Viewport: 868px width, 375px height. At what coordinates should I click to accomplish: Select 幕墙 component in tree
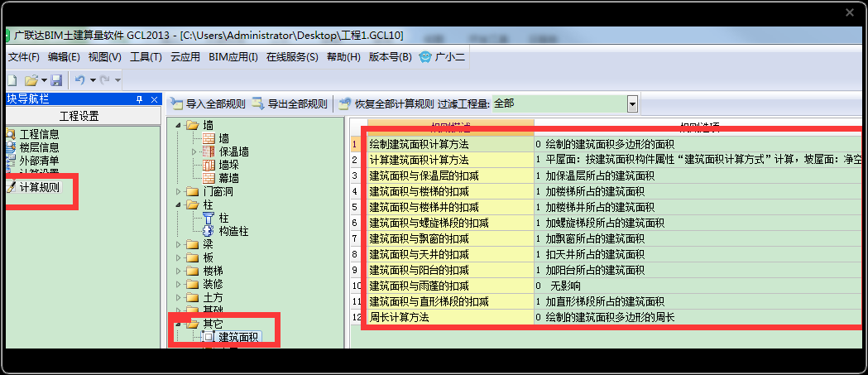pos(228,178)
